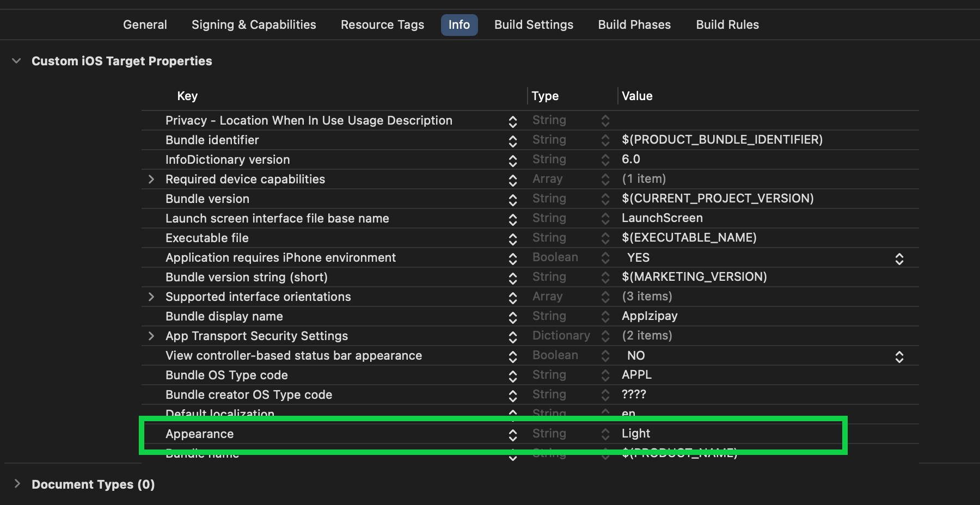980x505 pixels.
Task: Expand Supported interface orientations row
Action: [151, 297]
